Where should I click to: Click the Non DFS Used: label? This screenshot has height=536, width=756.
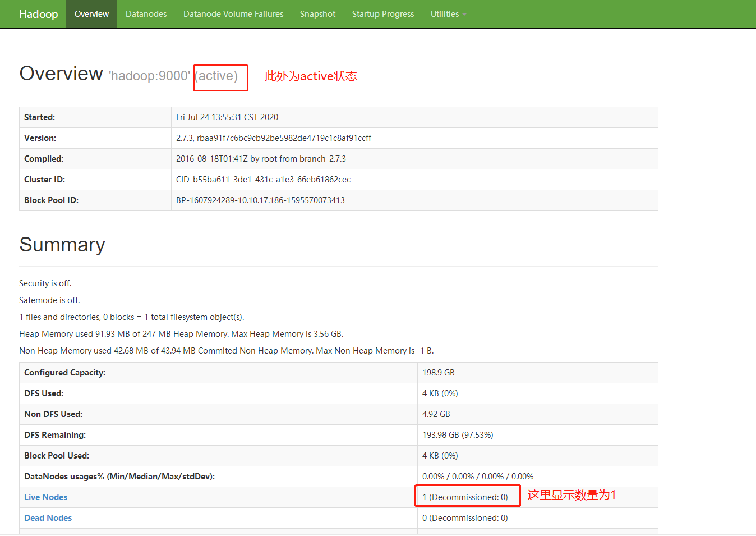tap(53, 414)
